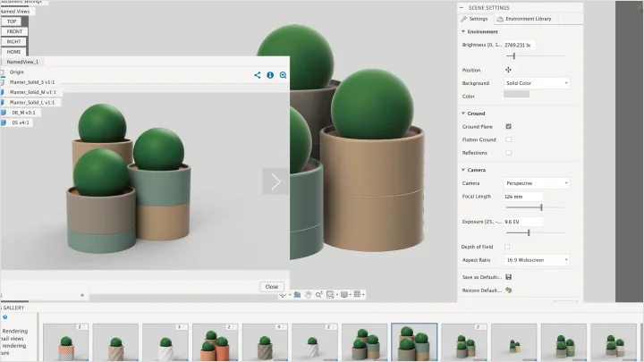Click the Close button of render viewer
This screenshot has width=644, height=362.
272,287
